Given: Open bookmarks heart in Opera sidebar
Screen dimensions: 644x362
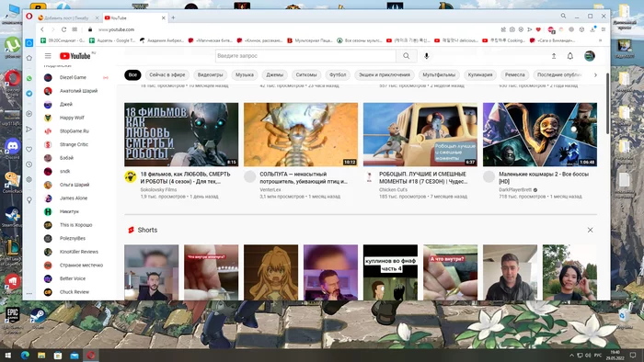Looking at the screenshot, I should pos(29,149).
